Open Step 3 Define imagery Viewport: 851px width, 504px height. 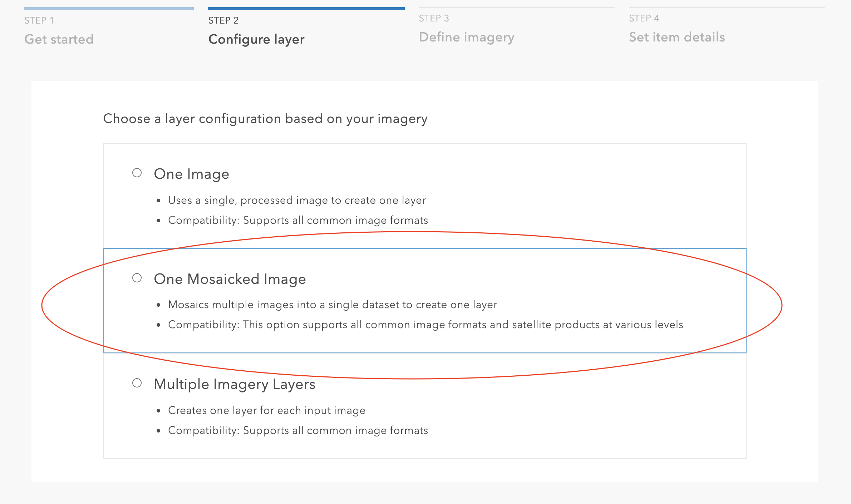[x=467, y=37]
